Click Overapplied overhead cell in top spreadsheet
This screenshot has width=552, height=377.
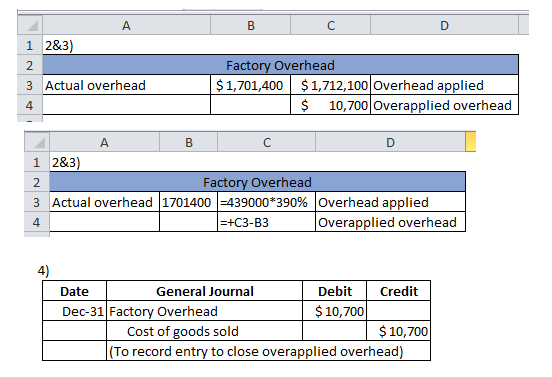click(x=444, y=105)
